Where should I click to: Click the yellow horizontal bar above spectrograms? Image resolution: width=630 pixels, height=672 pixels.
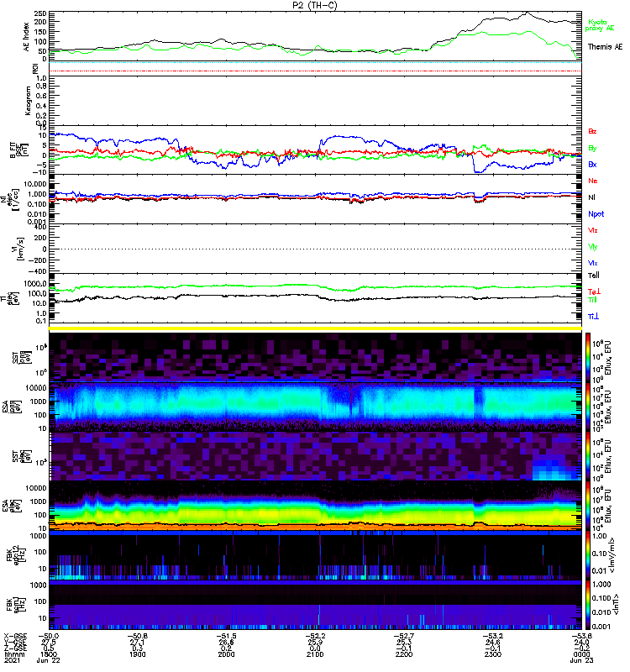click(x=315, y=328)
